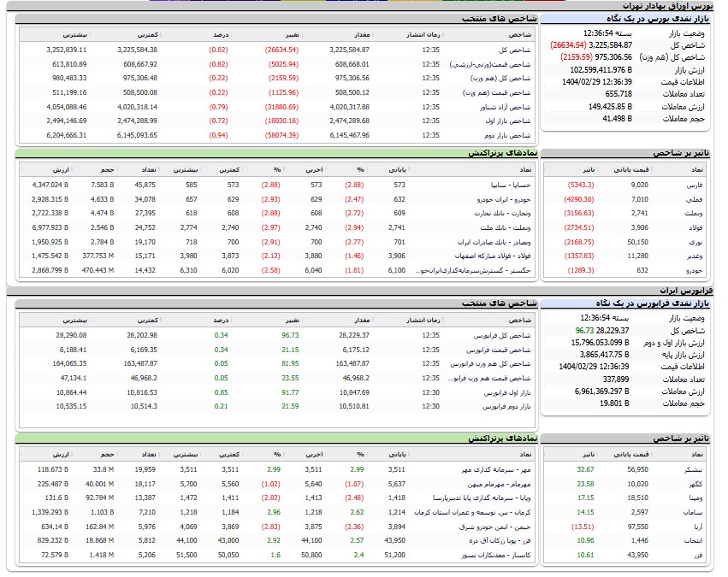Open وپایا - سرمایه گذاری پایا تدبیرپارسا symbol
Screen dimensions: 728x577
click(482, 498)
